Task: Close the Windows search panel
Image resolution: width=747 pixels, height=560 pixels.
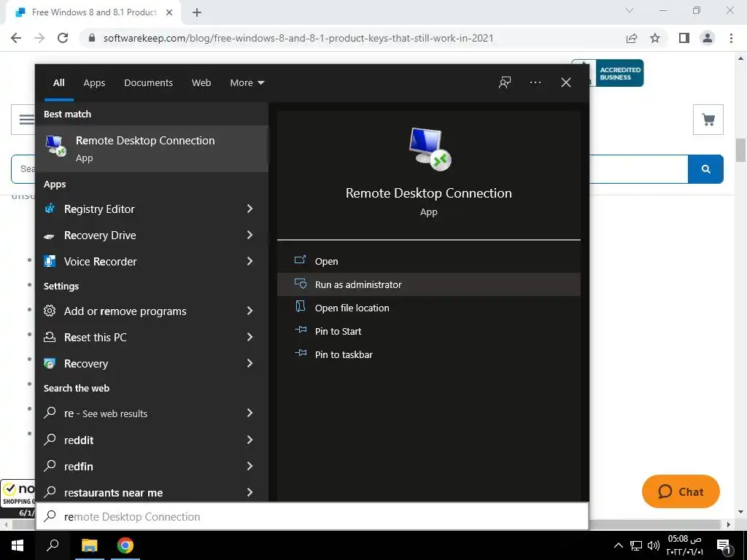Action: 565,82
